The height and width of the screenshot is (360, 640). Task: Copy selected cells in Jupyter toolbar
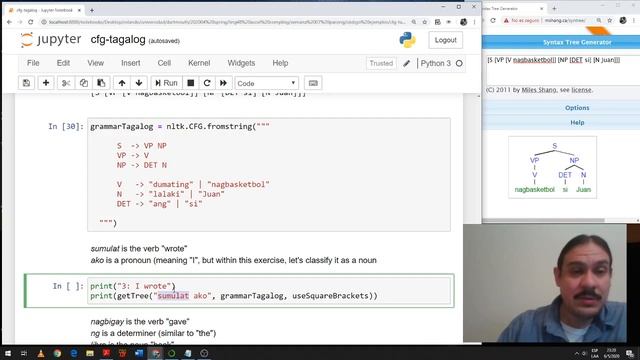click(x=83, y=83)
